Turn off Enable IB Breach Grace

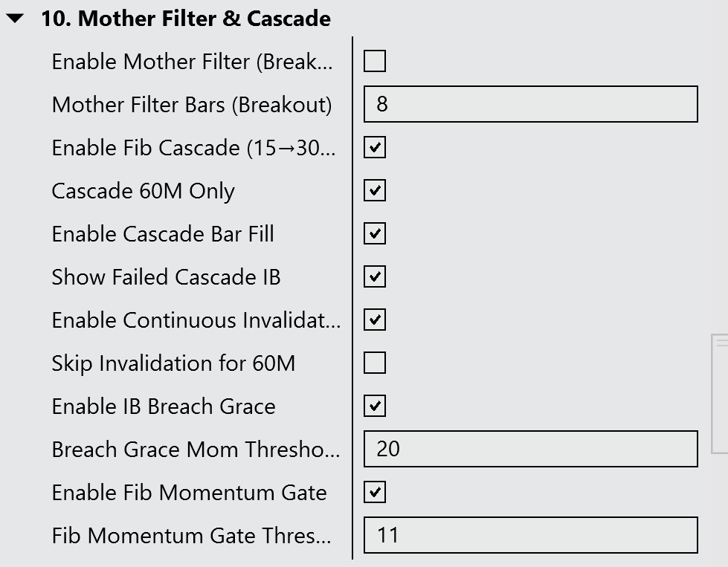pos(375,406)
